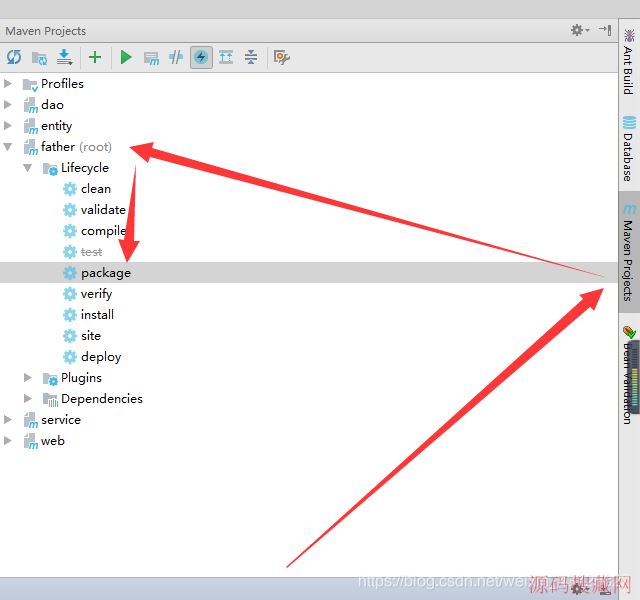The image size is (640, 600).
Task: Select the install lifecycle goal
Action: (97, 315)
